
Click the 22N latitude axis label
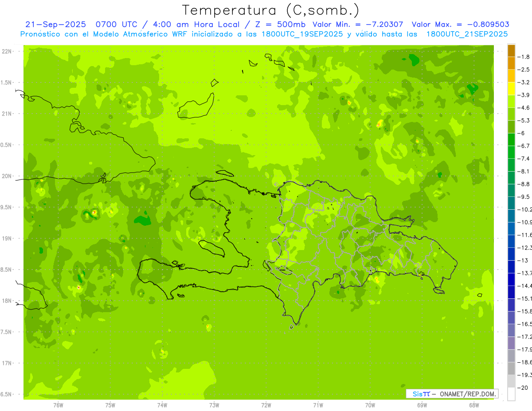7,51
